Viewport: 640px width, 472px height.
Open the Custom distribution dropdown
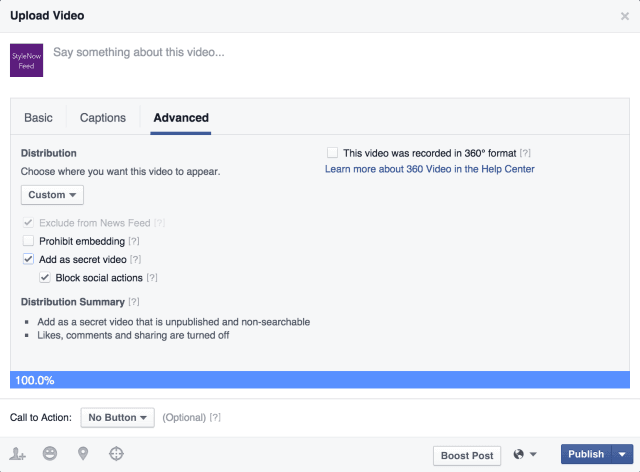[52, 195]
